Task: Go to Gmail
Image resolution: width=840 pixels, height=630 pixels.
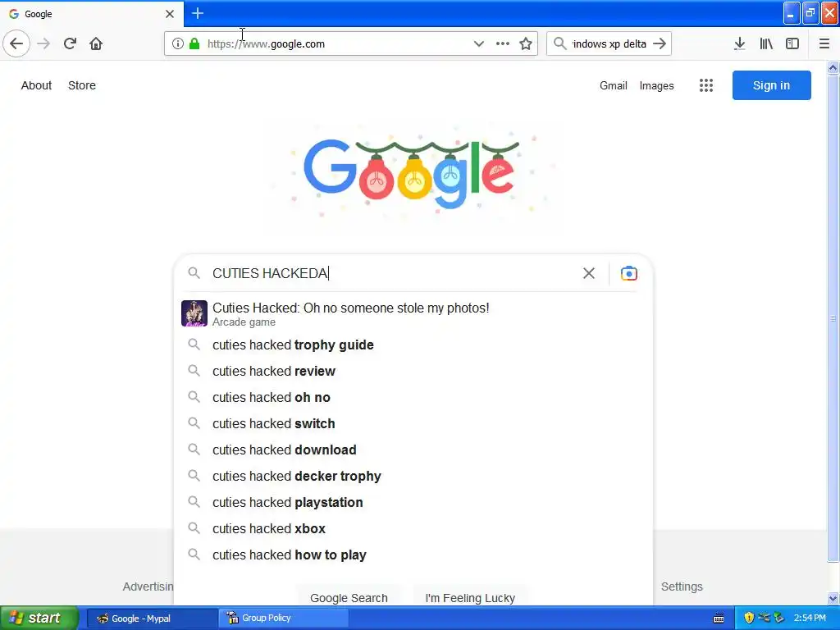Action: point(614,85)
